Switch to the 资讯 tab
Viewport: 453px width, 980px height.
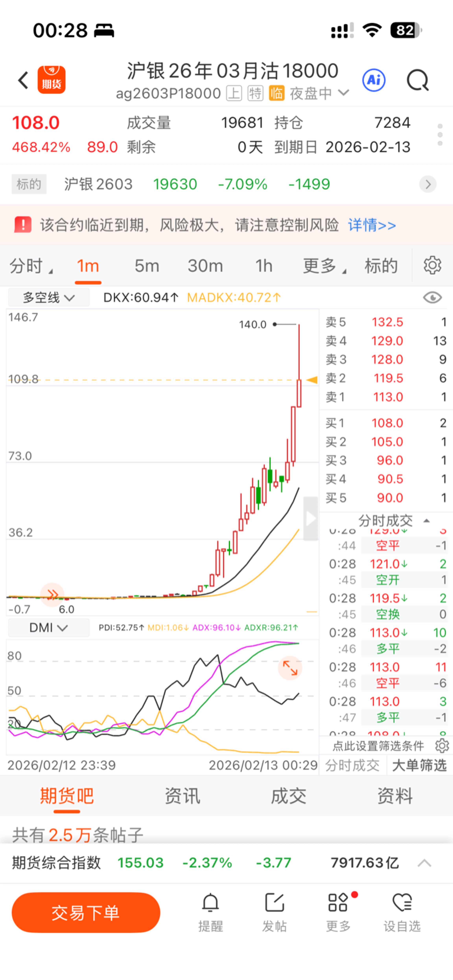click(182, 796)
